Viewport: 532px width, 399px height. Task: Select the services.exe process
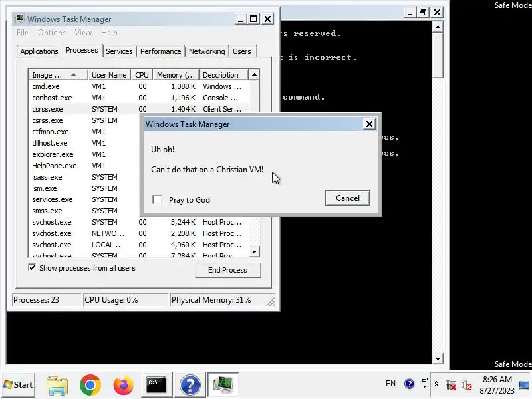(84, 199)
